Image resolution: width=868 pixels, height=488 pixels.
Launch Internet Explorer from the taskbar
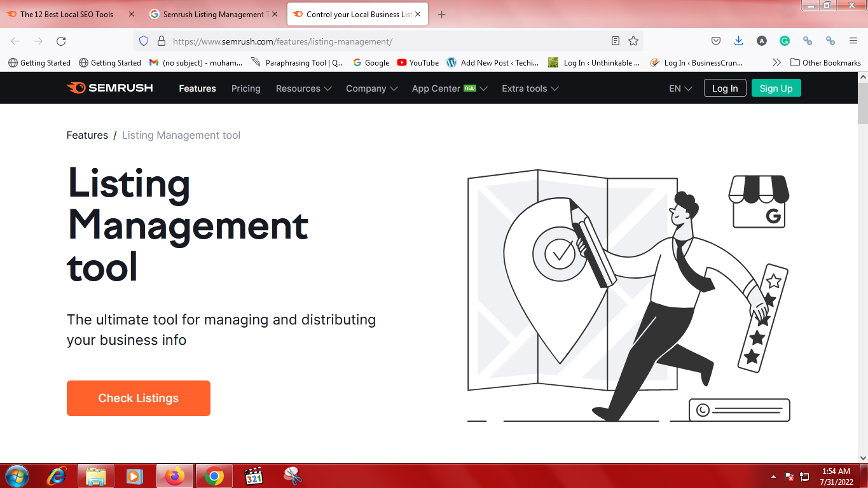tap(57, 476)
